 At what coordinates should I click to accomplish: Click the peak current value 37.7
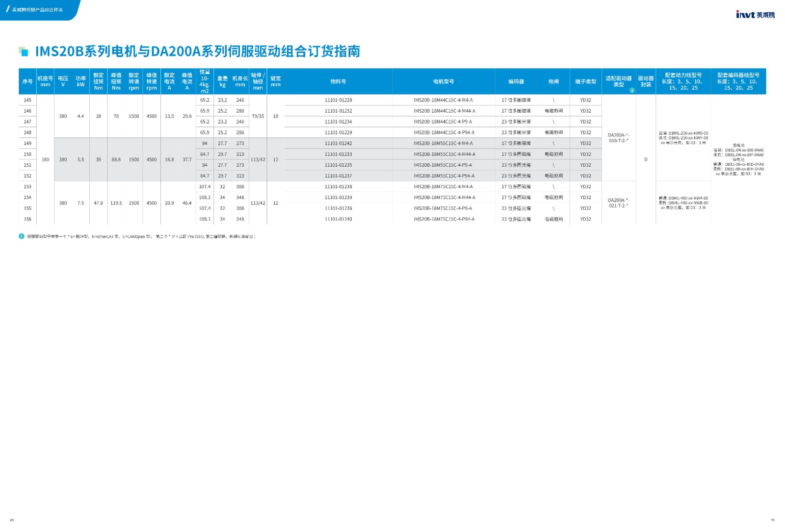tap(187, 159)
